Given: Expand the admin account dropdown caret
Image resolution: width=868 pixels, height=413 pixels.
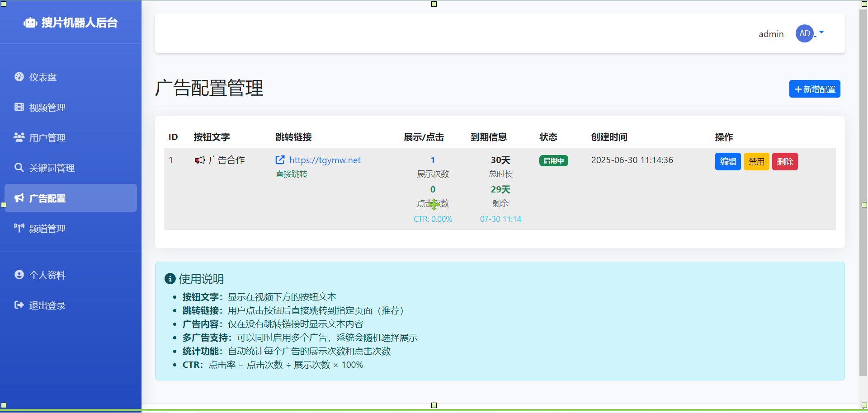Looking at the screenshot, I should click(x=821, y=33).
